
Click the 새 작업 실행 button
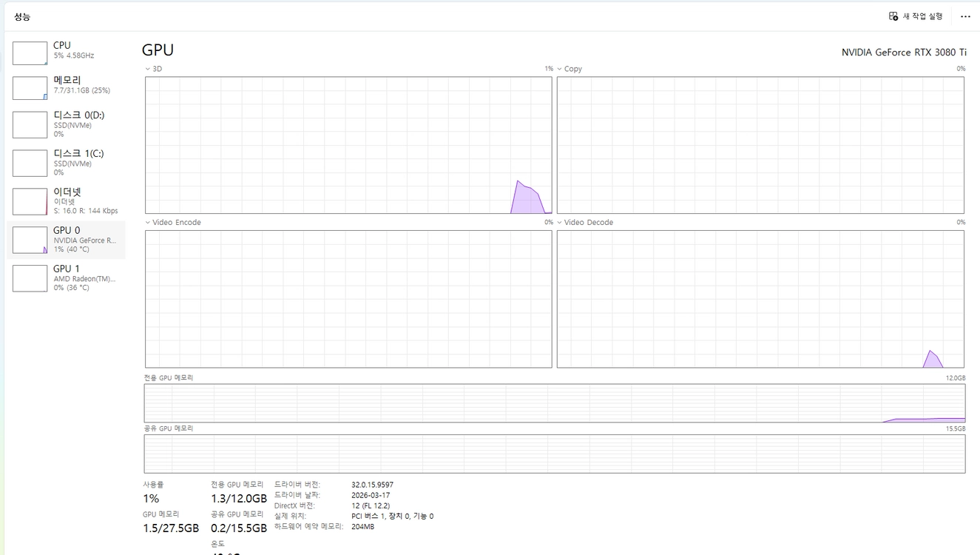[x=916, y=16]
